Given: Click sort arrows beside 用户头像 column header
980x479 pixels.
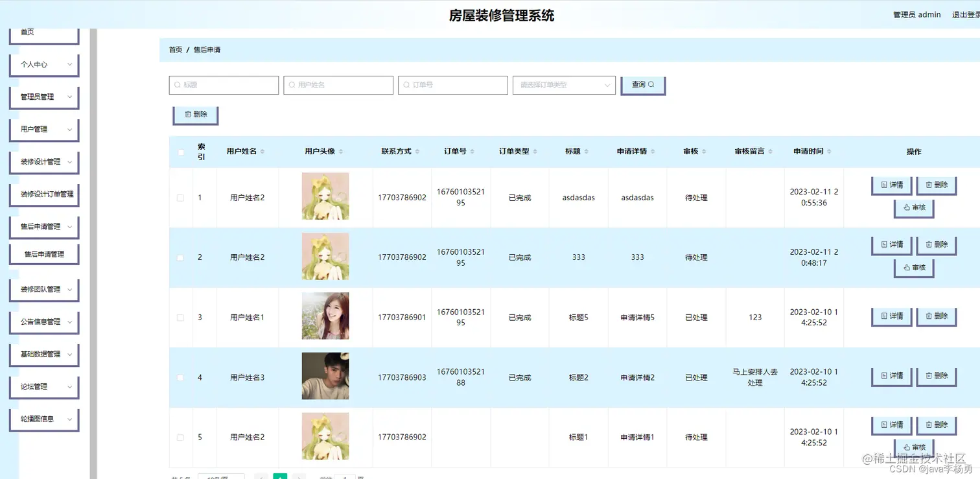Looking at the screenshot, I should click(x=341, y=152).
